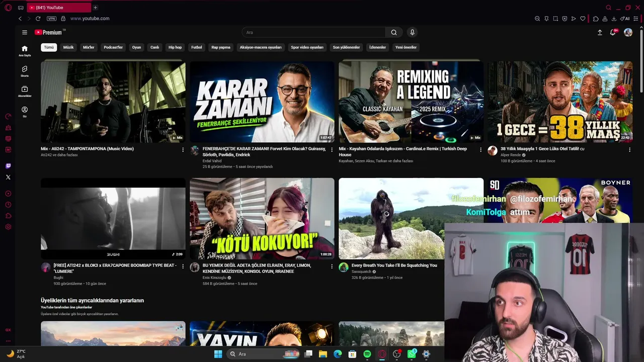Screen dimensions: 644x362
Task: Open more options for LUMIERE beat video
Action: pyautogui.click(x=183, y=266)
